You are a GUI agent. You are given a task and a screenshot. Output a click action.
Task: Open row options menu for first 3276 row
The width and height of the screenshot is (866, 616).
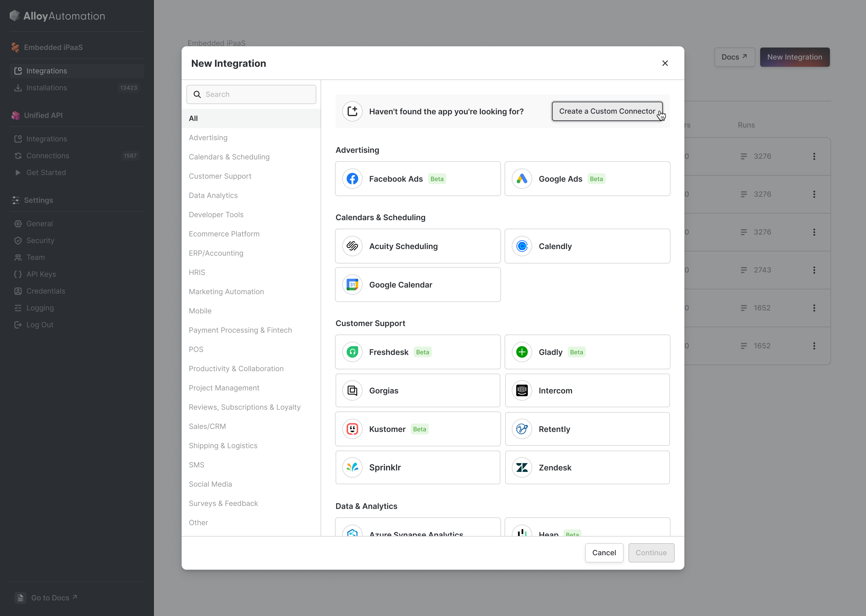point(814,156)
